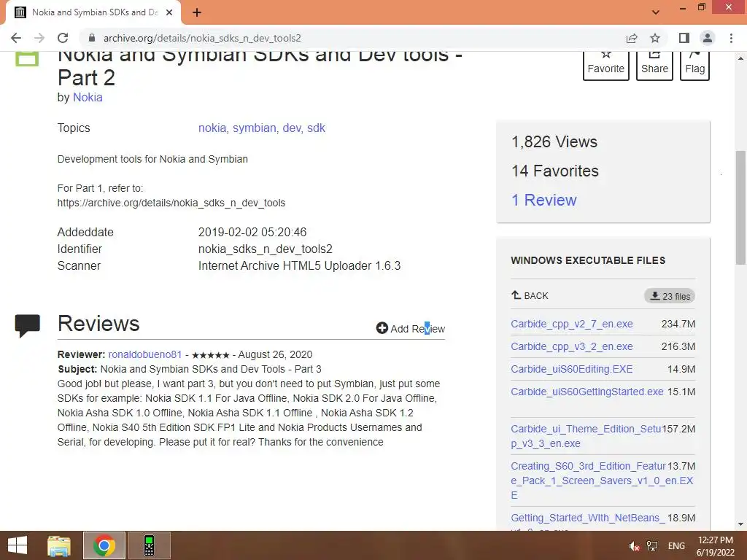The image size is (747, 560).
Task: Click 'Internet Archive HTML5 Uploader 1.6.3' text
Action: pyautogui.click(x=300, y=265)
